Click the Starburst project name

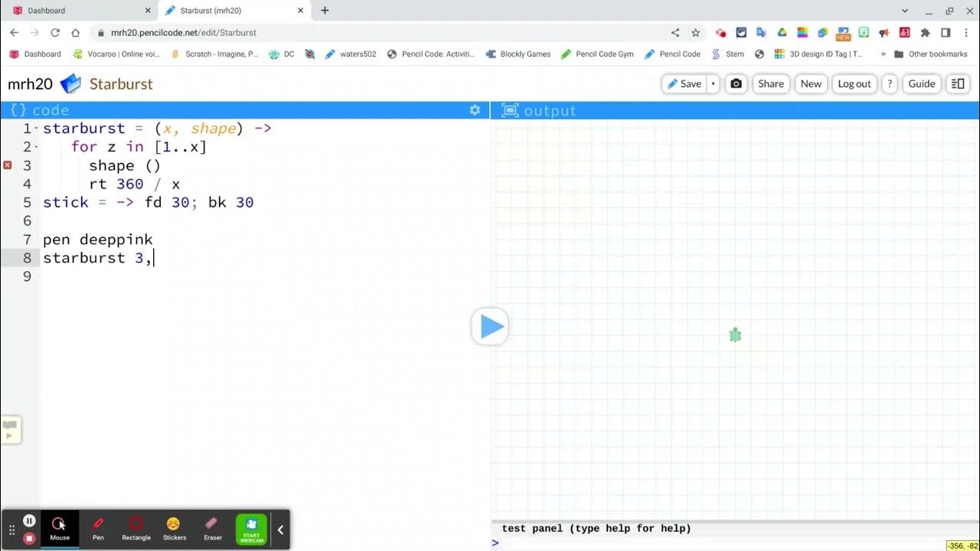tap(121, 83)
